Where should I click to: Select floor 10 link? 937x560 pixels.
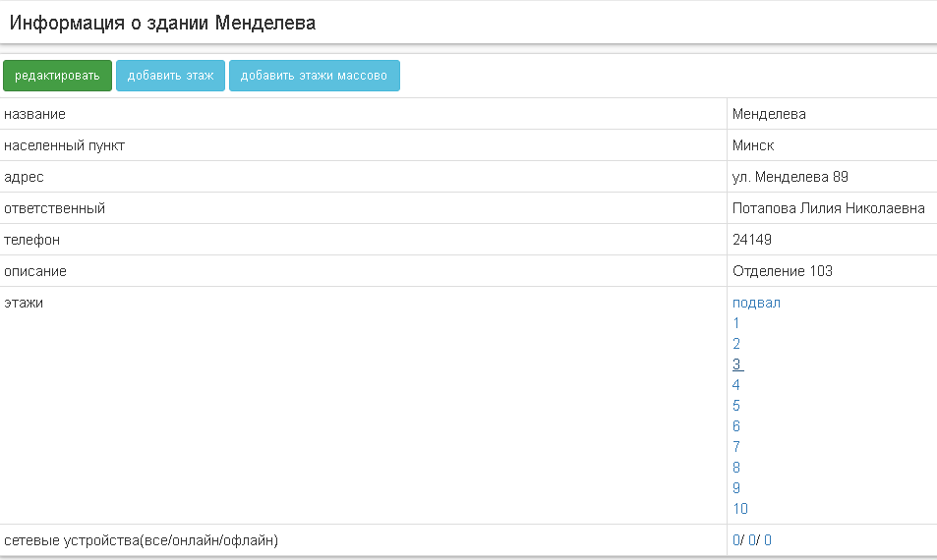click(x=740, y=509)
